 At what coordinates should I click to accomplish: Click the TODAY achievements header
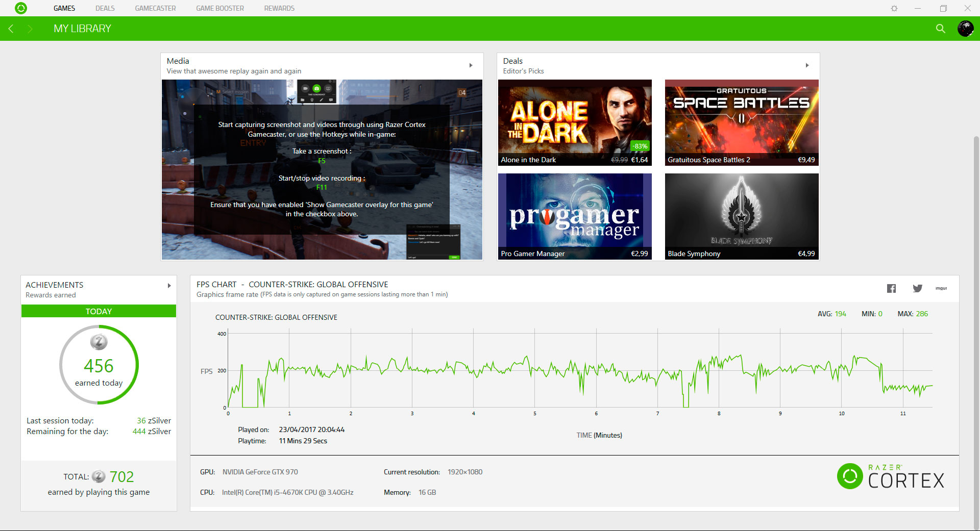coord(99,311)
